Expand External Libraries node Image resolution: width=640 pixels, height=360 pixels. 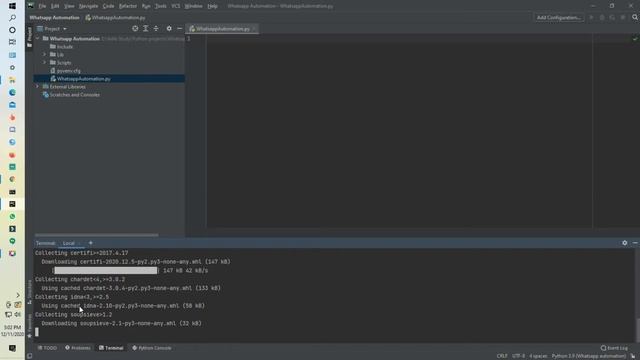(38, 87)
